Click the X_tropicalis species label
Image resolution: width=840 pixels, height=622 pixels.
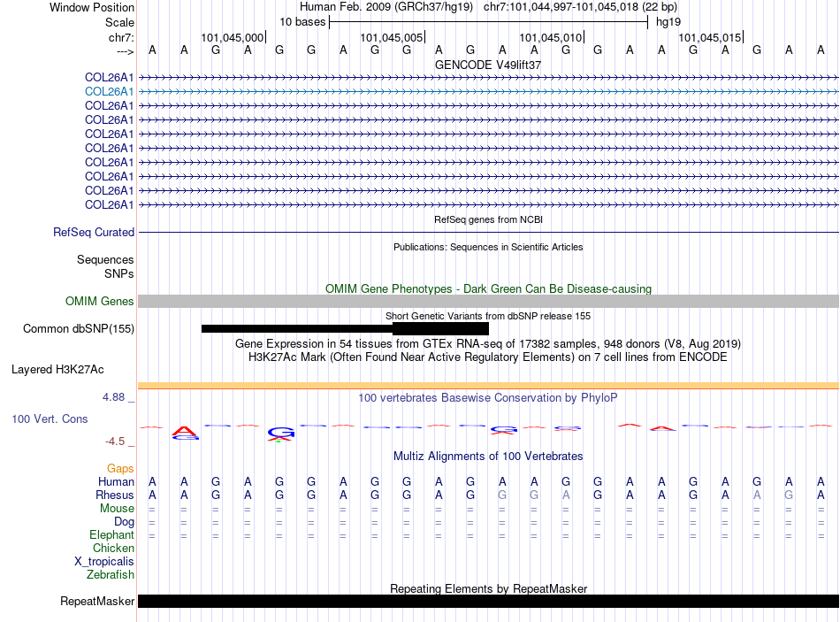104,562
